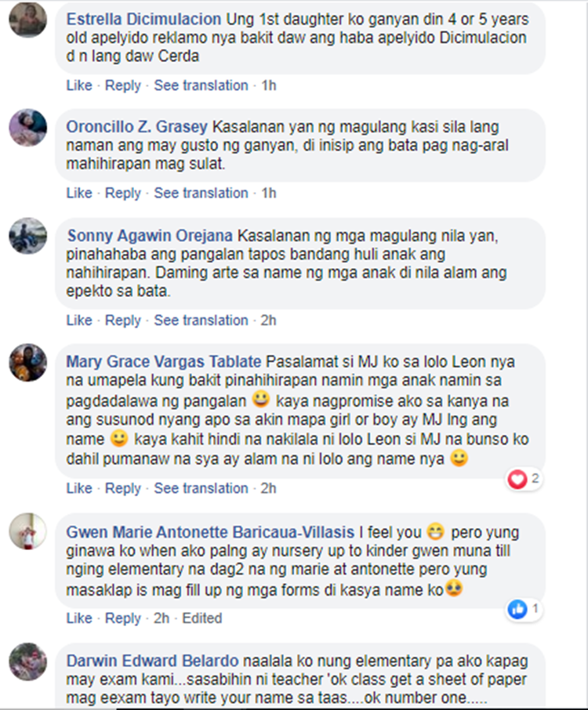Reply to Oroncillo Z. Grasey's comment
588x710 pixels.
point(123,193)
